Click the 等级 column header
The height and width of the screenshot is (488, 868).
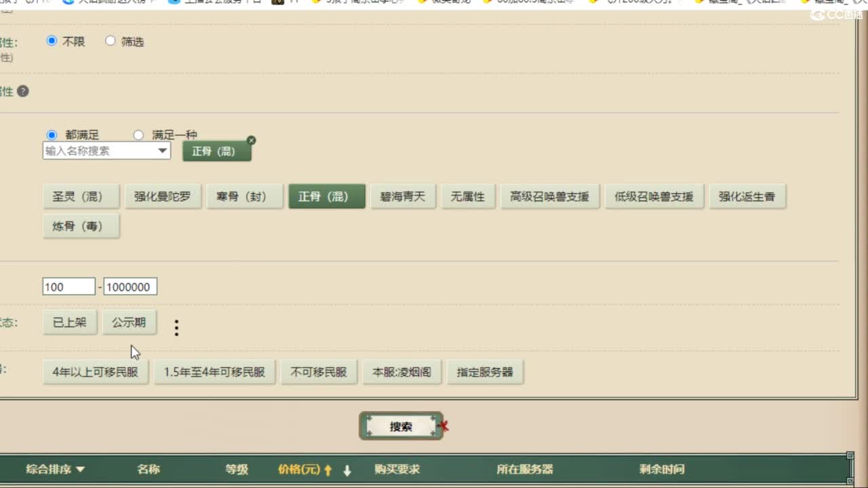pos(237,469)
